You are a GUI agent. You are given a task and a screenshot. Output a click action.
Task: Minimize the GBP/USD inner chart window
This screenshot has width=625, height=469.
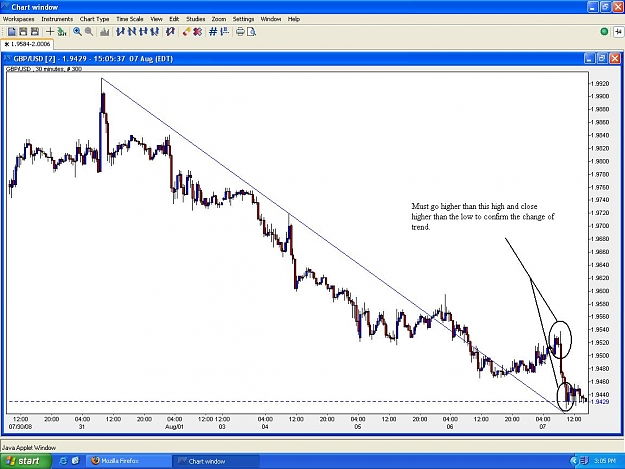[590, 59]
